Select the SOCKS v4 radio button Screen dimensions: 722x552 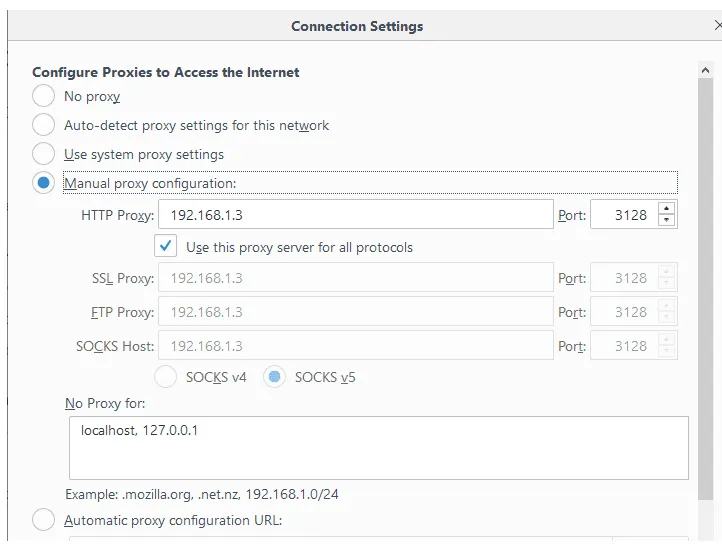(166, 377)
